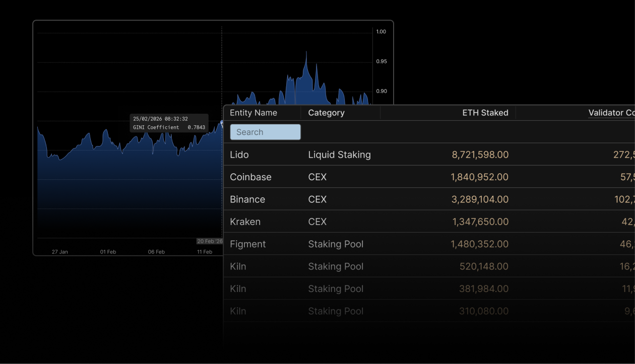Click the 27 Jan date label on chart

[x=60, y=252]
